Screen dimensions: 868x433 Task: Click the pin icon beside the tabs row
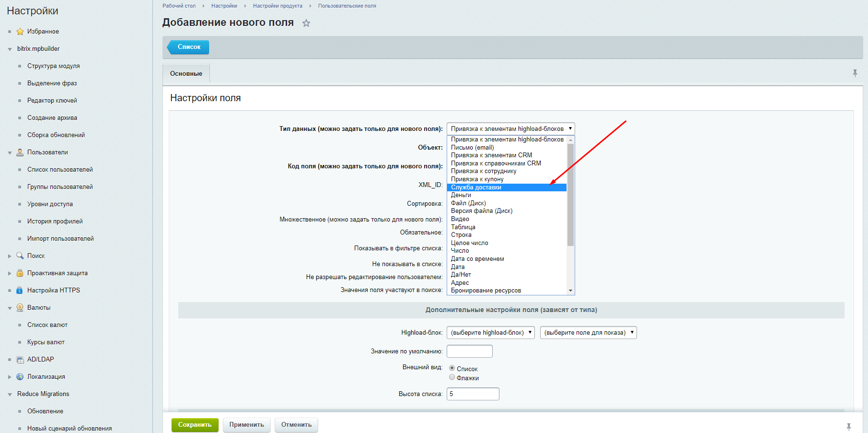855,73
